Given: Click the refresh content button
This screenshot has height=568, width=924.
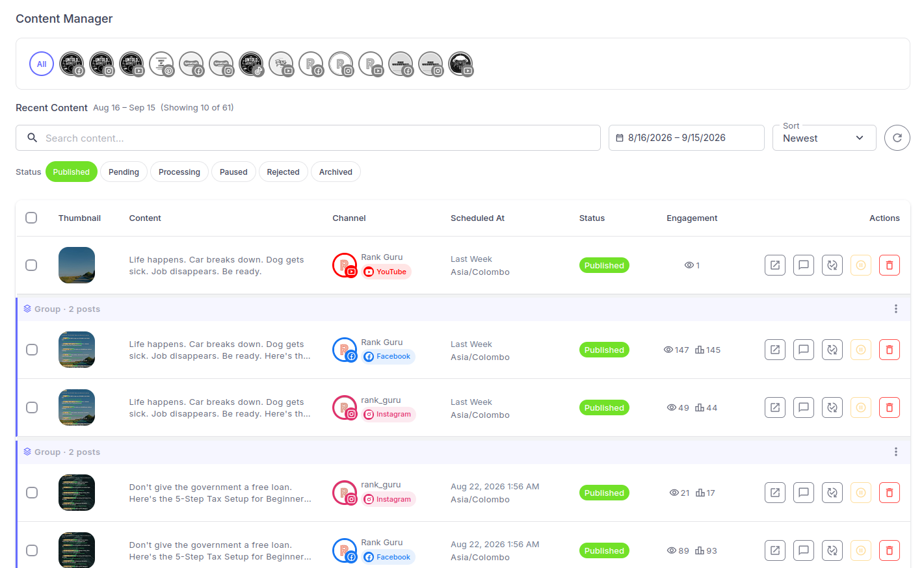Looking at the screenshot, I should click(x=897, y=138).
